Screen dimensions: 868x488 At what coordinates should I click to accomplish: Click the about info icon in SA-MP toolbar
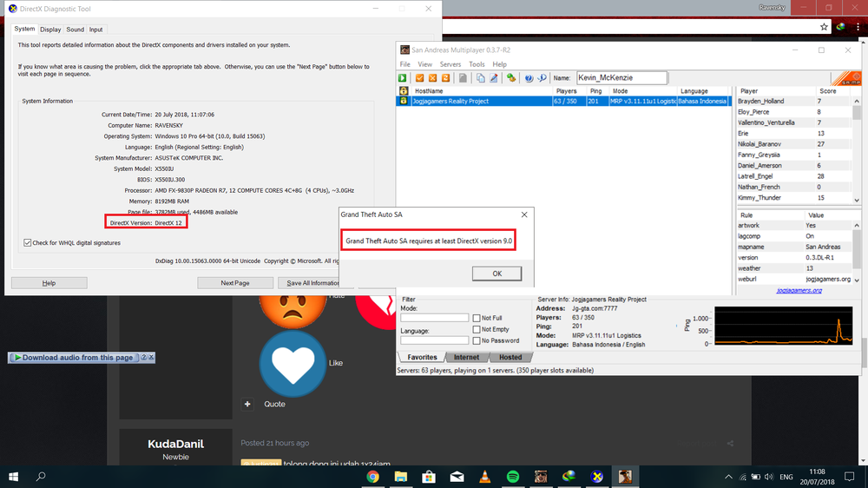click(542, 78)
